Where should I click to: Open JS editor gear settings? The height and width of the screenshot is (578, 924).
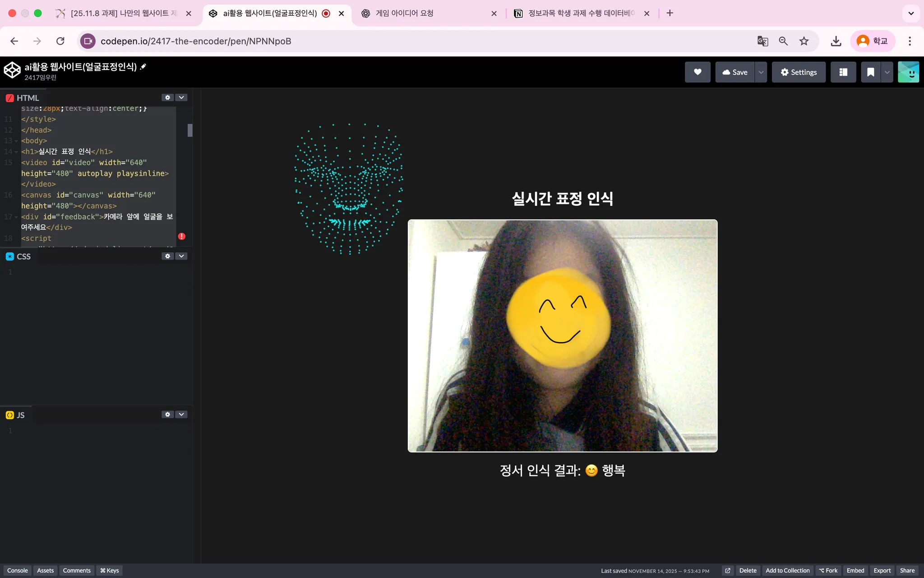click(167, 415)
